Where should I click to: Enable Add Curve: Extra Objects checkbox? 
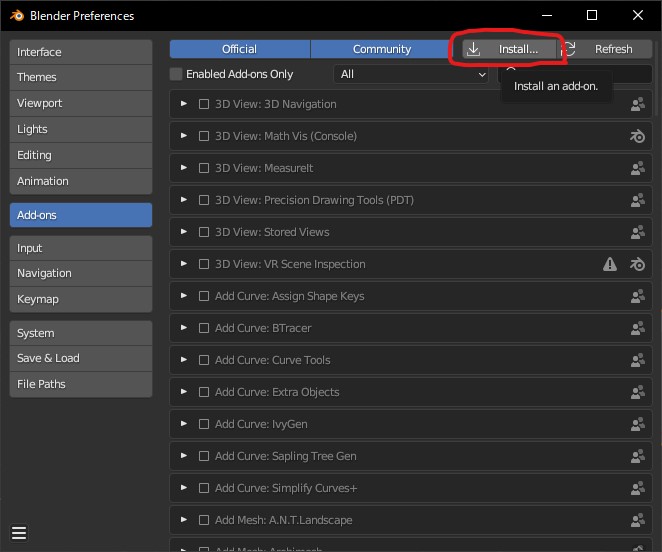204,392
